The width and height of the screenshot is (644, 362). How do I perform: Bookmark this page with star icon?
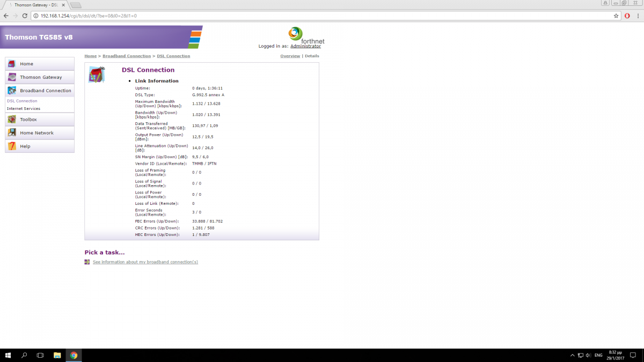616,16
